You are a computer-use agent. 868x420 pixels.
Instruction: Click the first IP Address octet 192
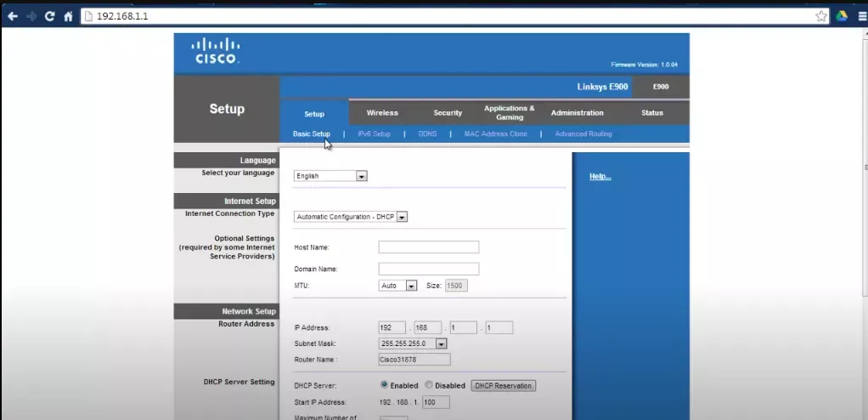[x=392, y=327]
